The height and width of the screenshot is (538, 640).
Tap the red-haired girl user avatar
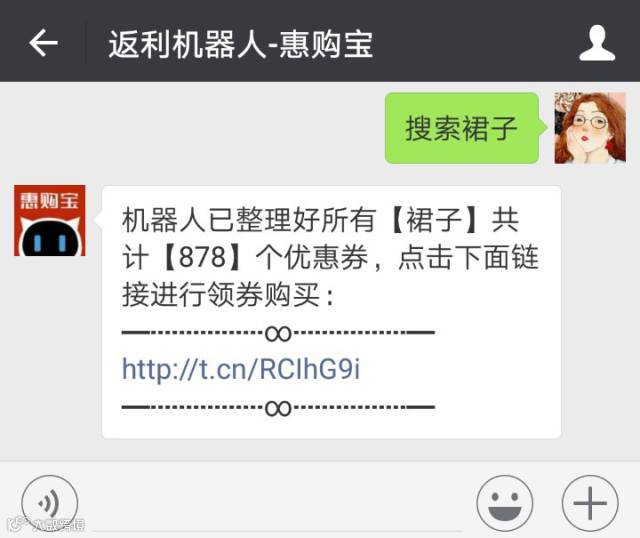590,128
